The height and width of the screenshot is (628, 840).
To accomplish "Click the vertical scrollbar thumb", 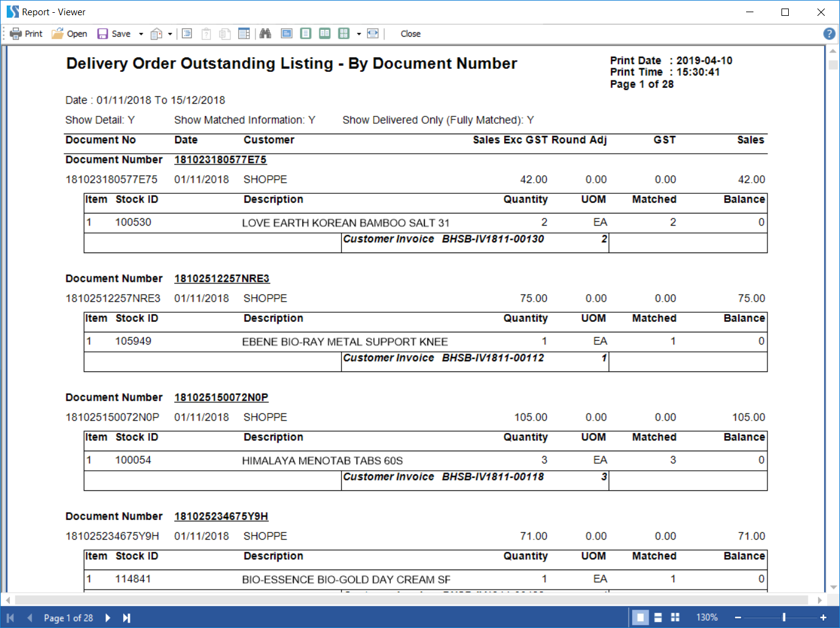I will (833, 65).
